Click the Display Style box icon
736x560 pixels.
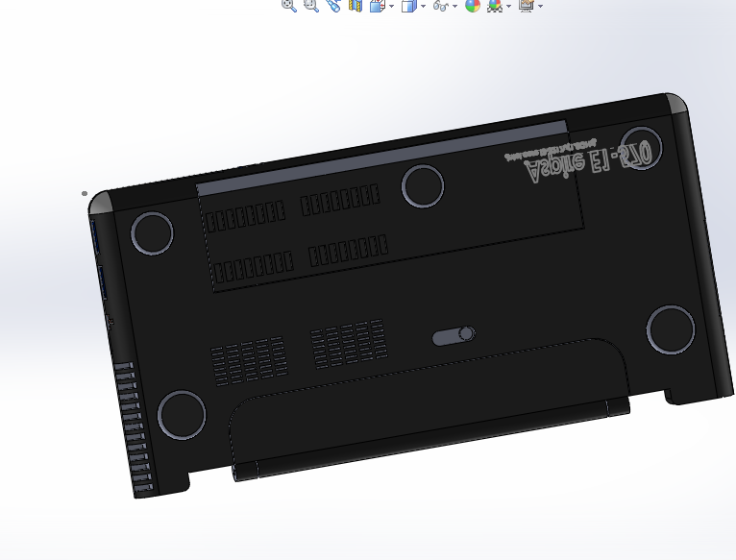pyautogui.click(x=409, y=5)
